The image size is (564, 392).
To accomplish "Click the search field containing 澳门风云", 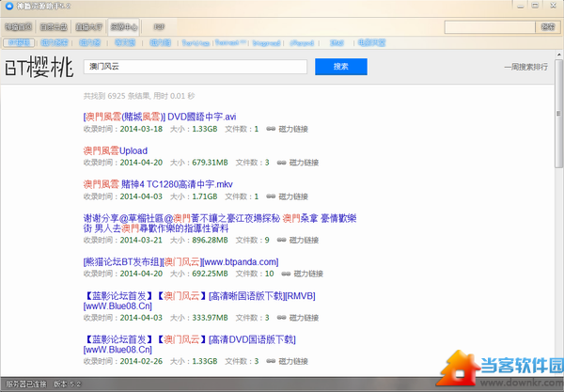I will pyautogui.click(x=196, y=67).
